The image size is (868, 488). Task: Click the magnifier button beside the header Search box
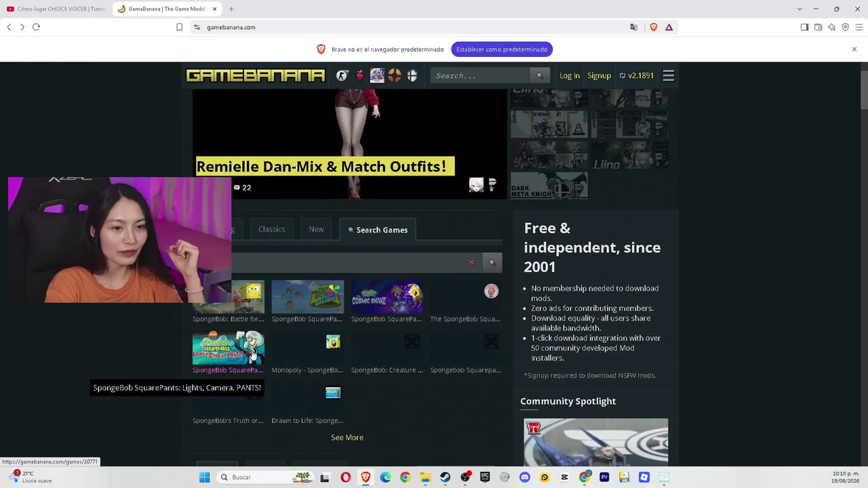tap(540, 76)
